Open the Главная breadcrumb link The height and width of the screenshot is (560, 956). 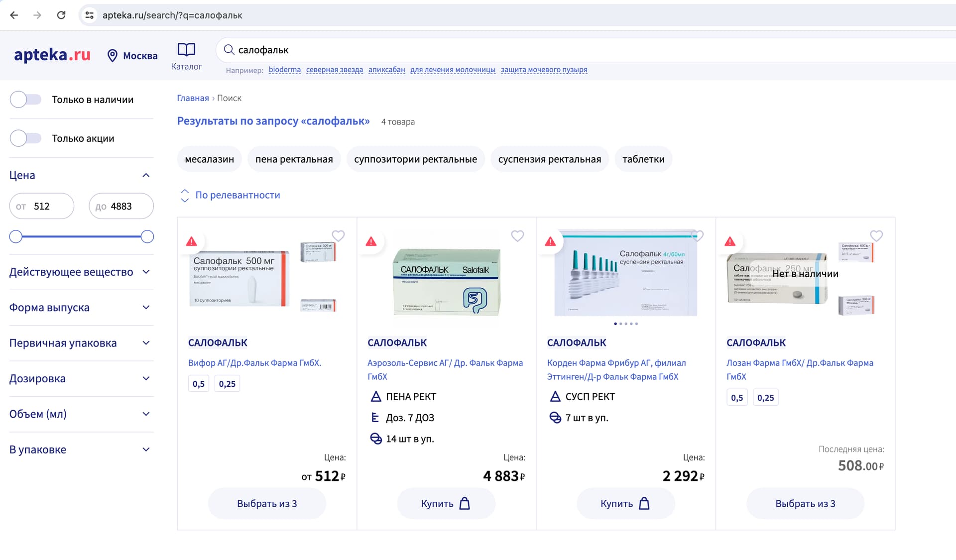(193, 98)
